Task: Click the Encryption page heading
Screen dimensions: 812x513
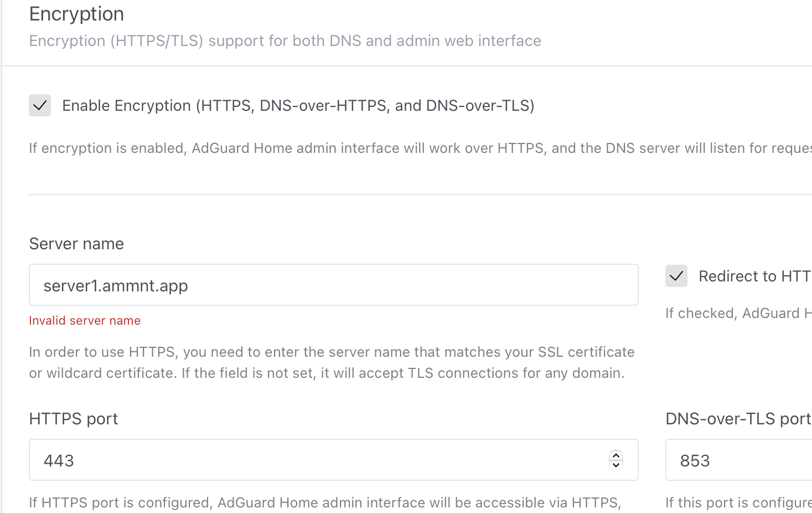Action: pyautogui.click(x=76, y=14)
